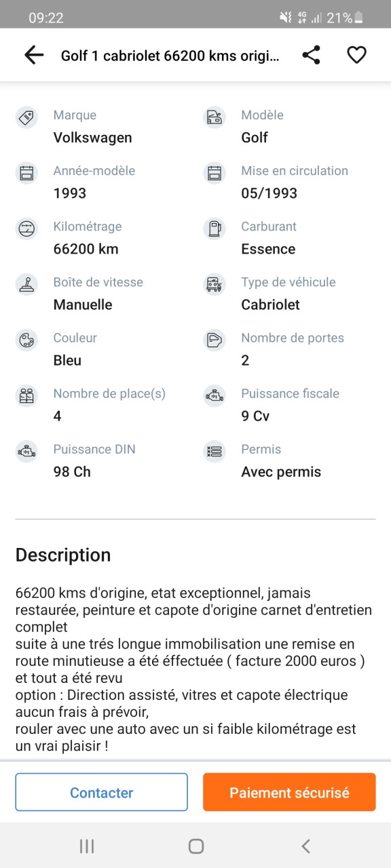Tap the Carburant fuel pump icon
Viewport: 391px width, 868px height.
click(215, 229)
